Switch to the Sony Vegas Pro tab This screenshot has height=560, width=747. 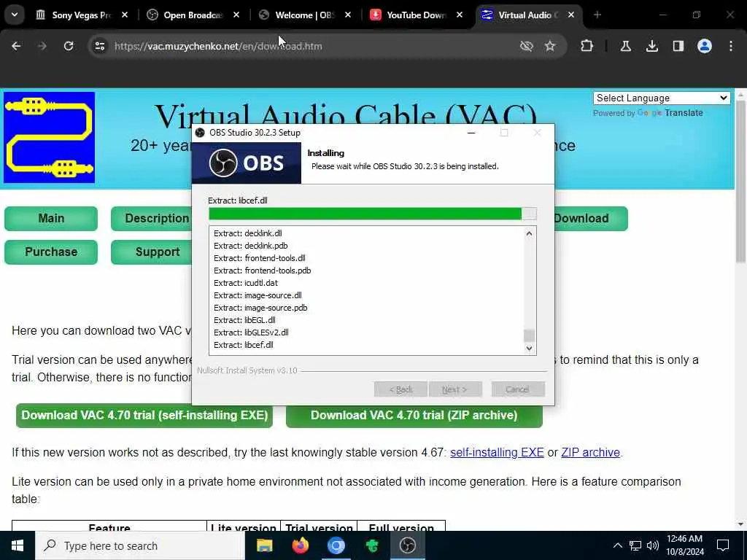point(80,15)
